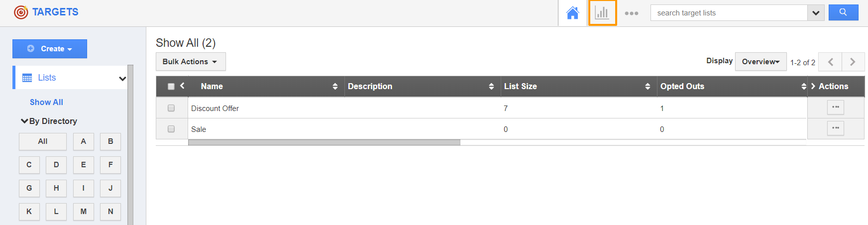Open the Display Overview dropdown
The image size is (868, 225).
[760, 62]
